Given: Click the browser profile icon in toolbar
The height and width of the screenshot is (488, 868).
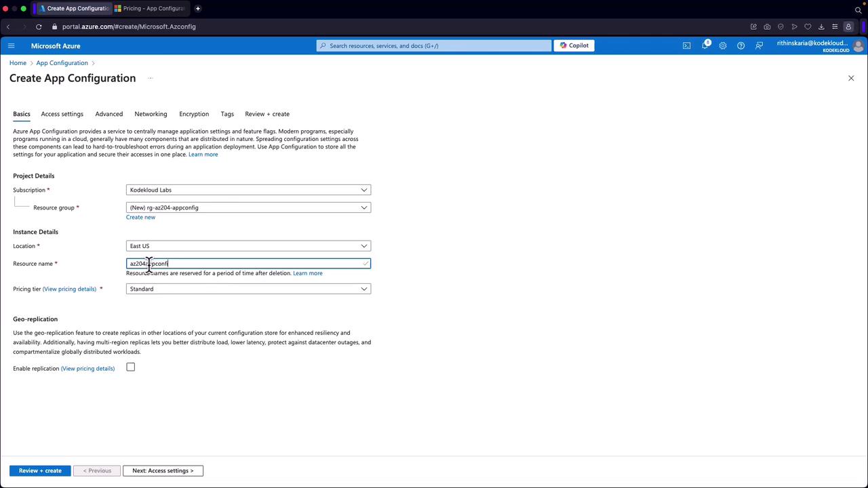Looking at the screenshot, I should coord(848,26).
